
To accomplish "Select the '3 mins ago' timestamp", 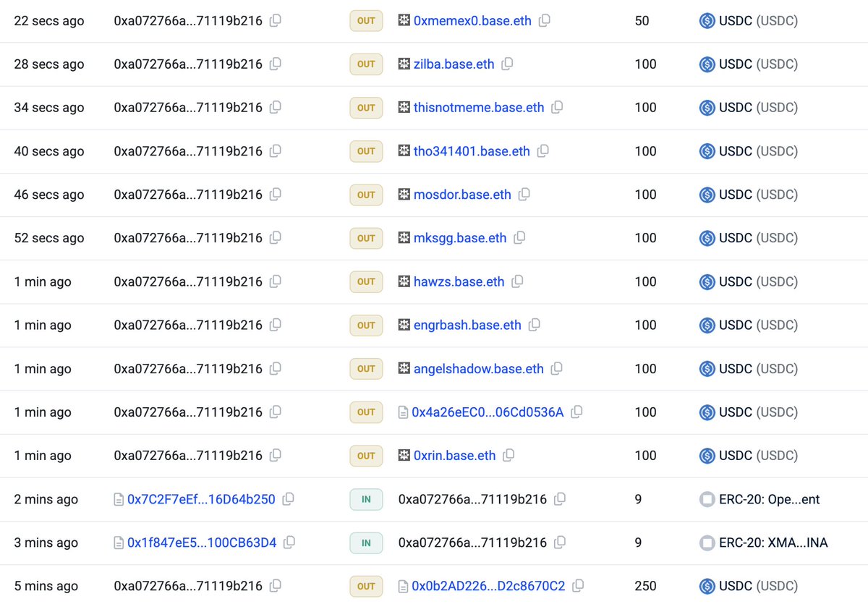I will click(46, 543).
